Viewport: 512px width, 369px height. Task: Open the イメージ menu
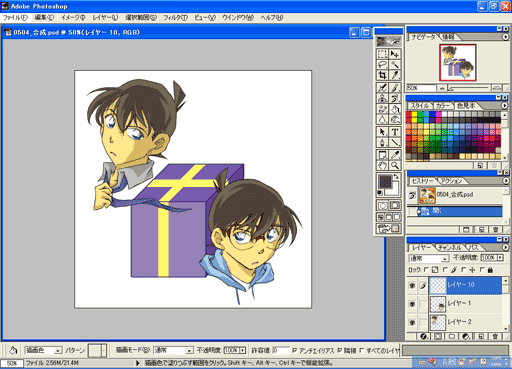click(x=73, y=18)
